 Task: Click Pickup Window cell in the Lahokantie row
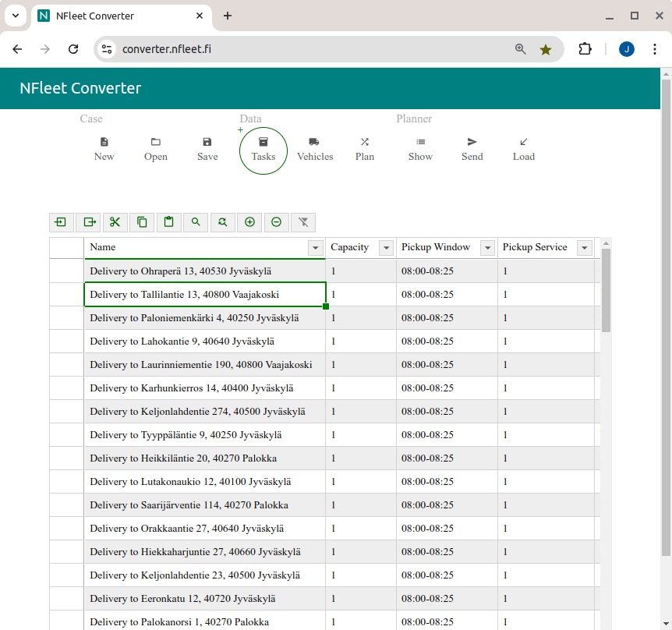[x=447, y=342]
